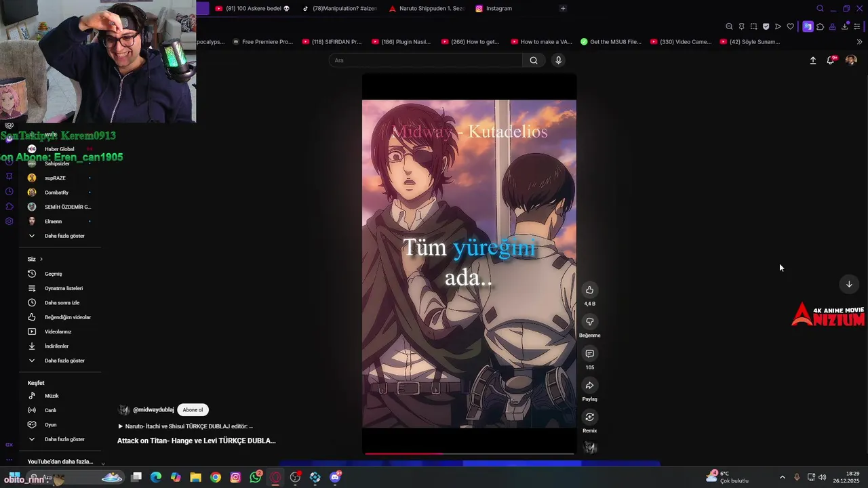Image resolution: width=868 pixels, height=488 pixels.
Task: Open the audio track thumbnail below Remix
Action: (x=590, y=448)
